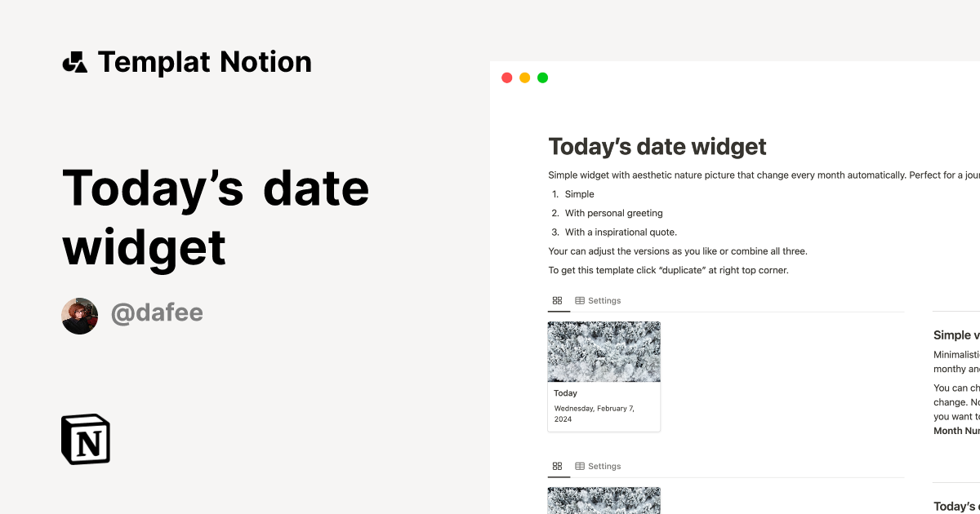Click the Settings table icon on first view
The height and width of the screenshot is (514, 980).
coord(581,300)
